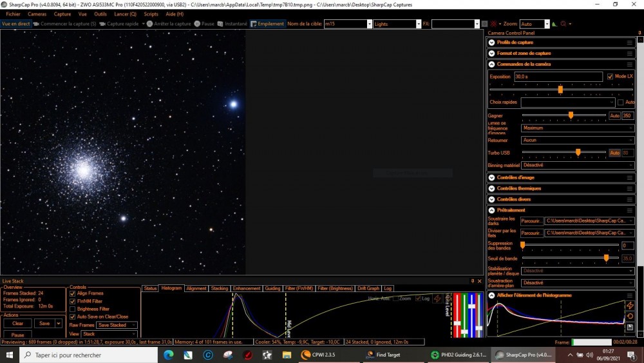
Task: Click the lightning icon beside the mini histogram
Action: pos(630,306)
